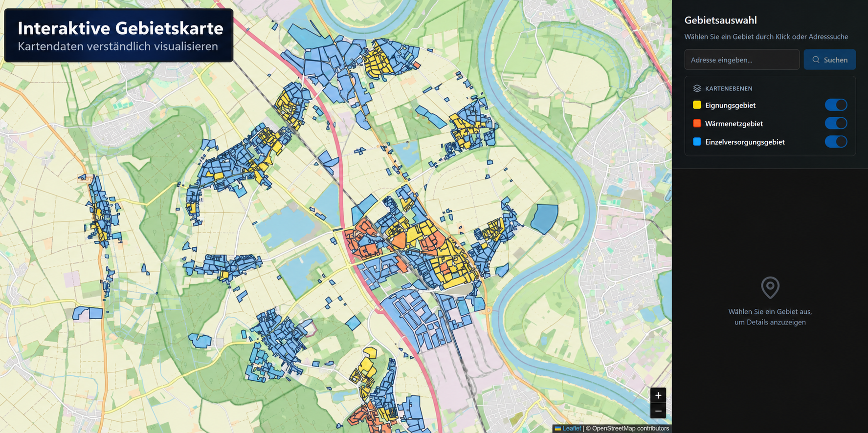Viewport: 868px width, 433px height.
Task: Click the Wärmenetzgebiet layer label
Action: click(734, 124)
